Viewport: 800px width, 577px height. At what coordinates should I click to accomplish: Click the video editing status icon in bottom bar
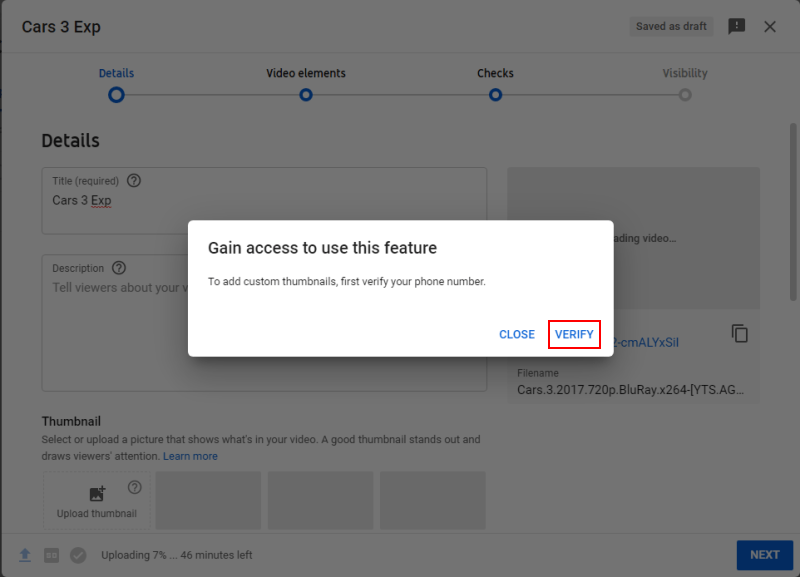pos(50,555)
